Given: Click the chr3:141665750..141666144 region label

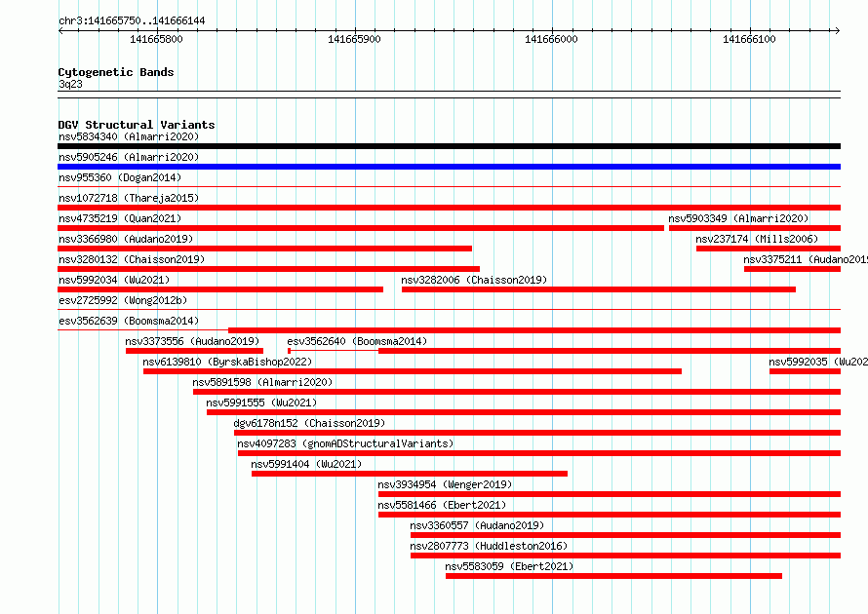Looking at the screenshot, I should 132,20.
